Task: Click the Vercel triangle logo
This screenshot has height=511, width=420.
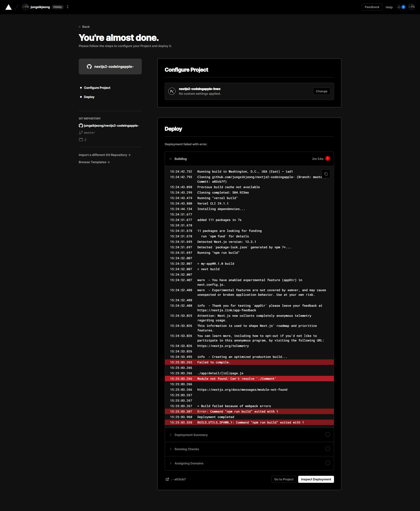Action: coord(9,7)
